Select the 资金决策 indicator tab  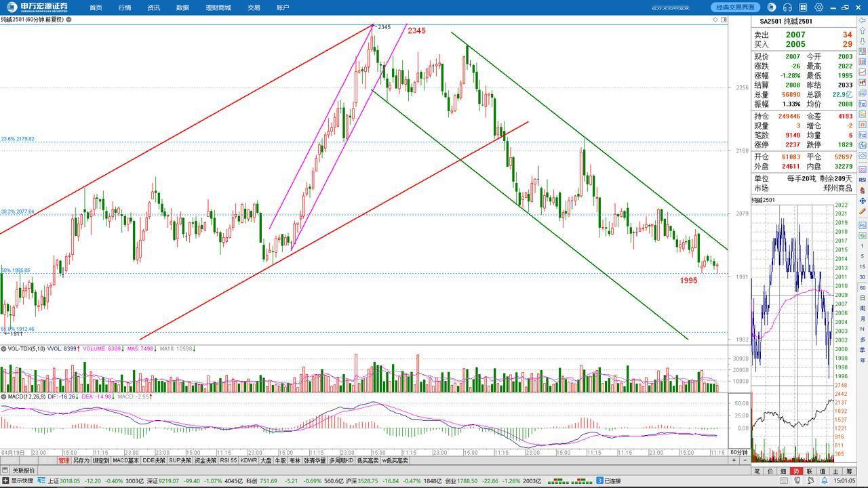pos(205,460)
